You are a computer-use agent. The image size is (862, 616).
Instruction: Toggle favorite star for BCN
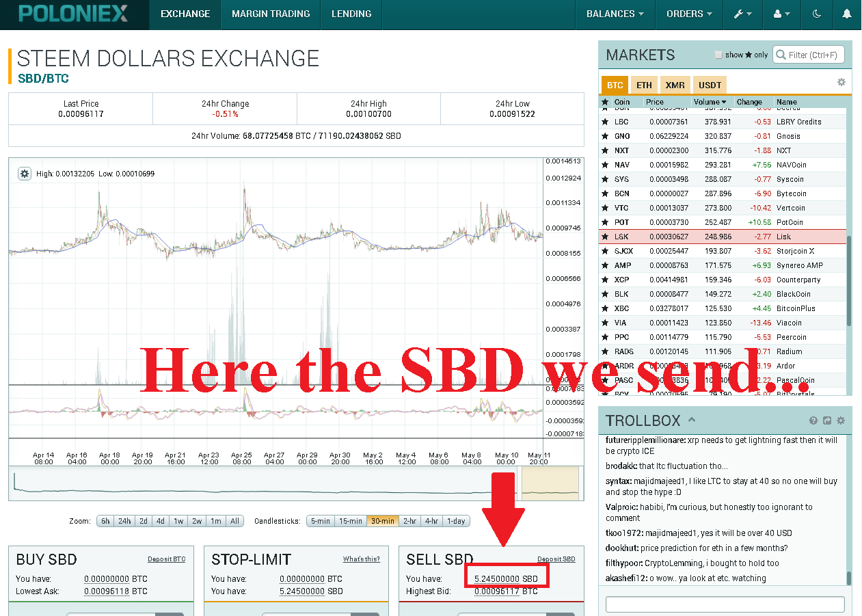point(604,193)
